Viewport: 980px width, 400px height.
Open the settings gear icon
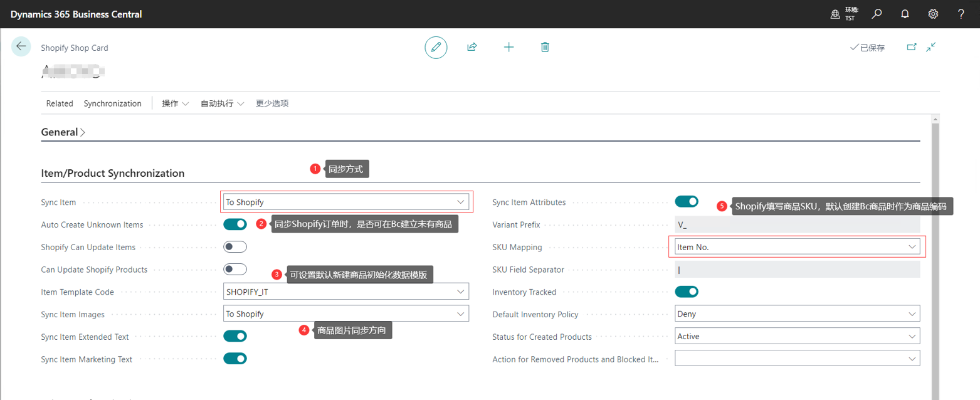pyautogui.click(x=933, y=14)
